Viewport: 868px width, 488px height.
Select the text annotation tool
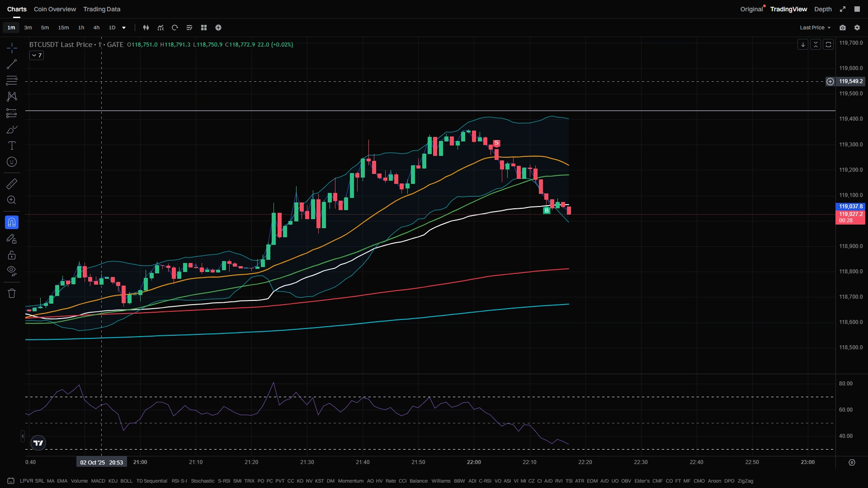(x=12, y=145)
